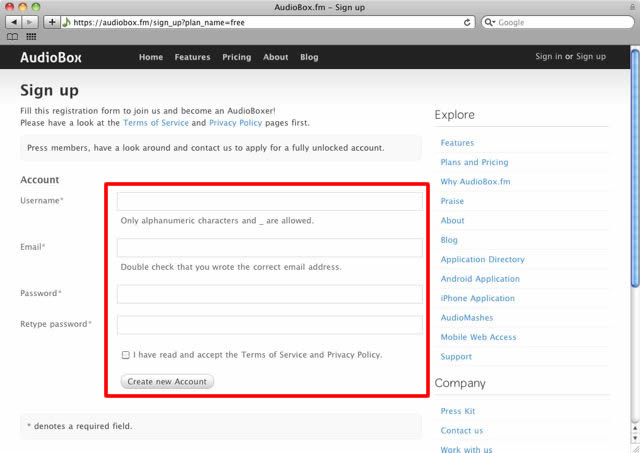Open the Privacy Policy link
Viewport: 640px width, 453px height.
[236, 123]
